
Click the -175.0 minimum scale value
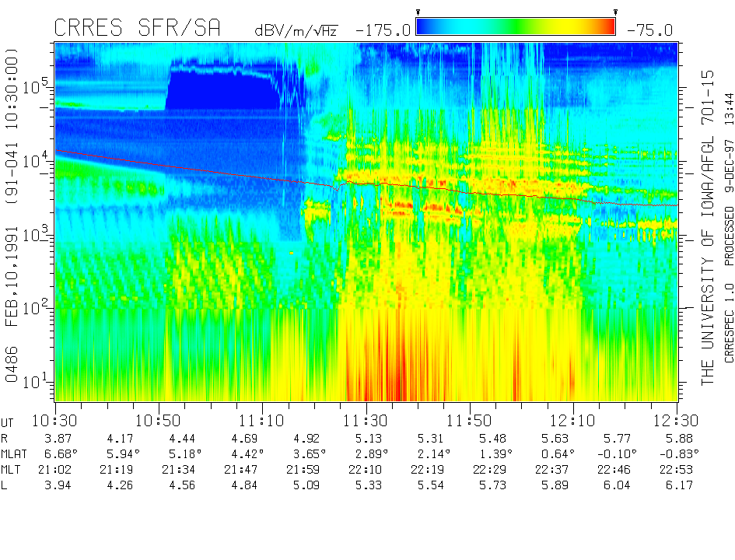coord(383,30)
